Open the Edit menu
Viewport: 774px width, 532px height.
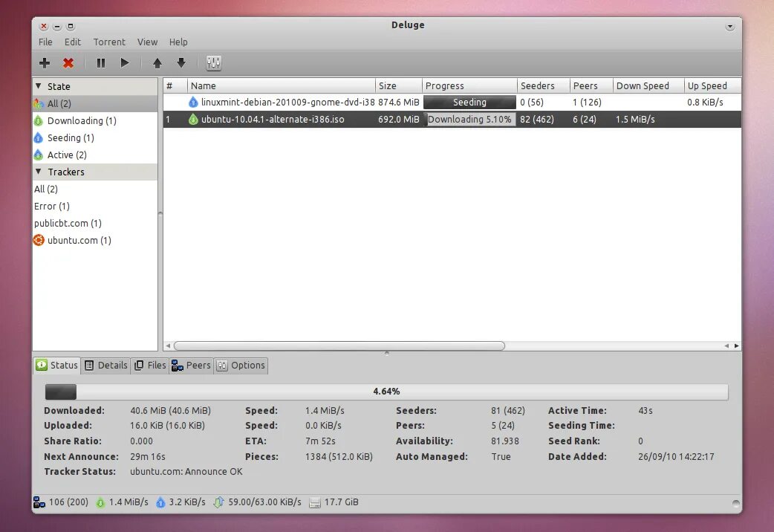click(x=73, y=42)
